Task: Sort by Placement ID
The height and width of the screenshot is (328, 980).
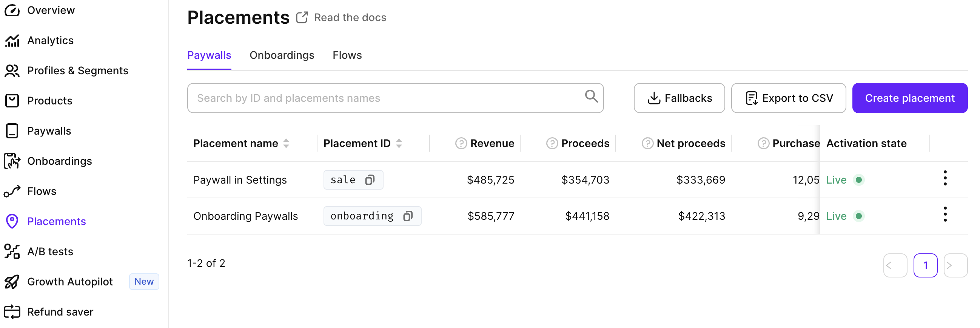Action: click(399, 143)
